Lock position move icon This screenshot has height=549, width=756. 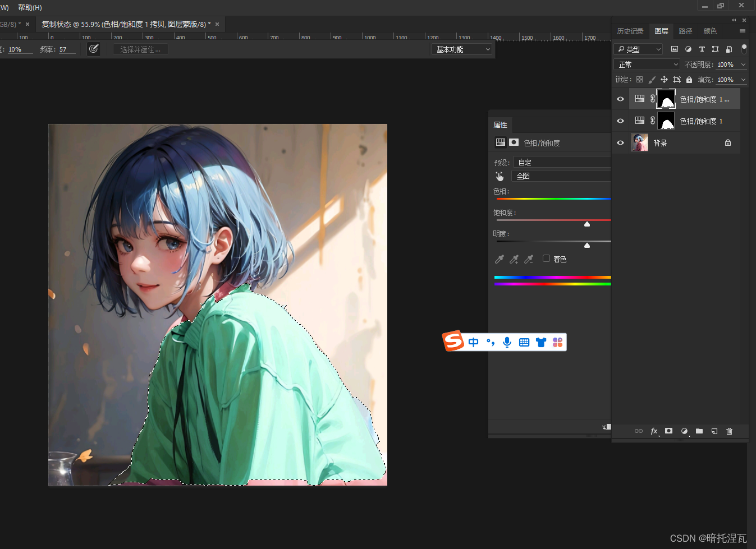click(664, 80)
